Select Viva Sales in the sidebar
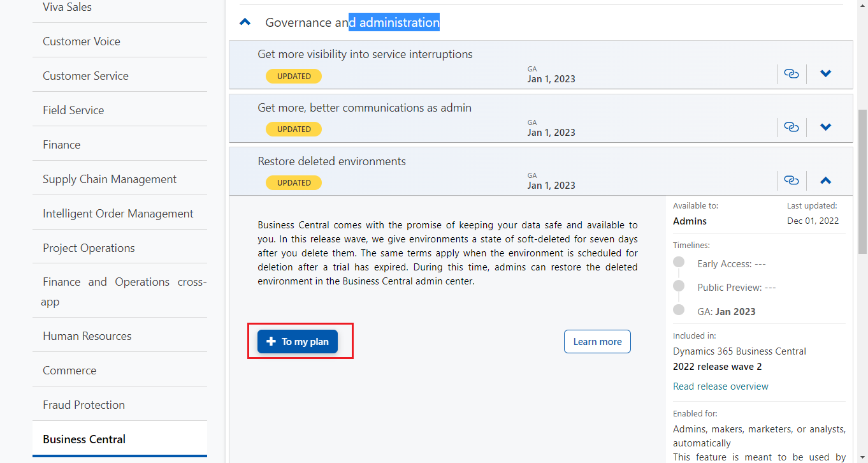This screenshot has height=463, width=868. click(x=66, y=7)
